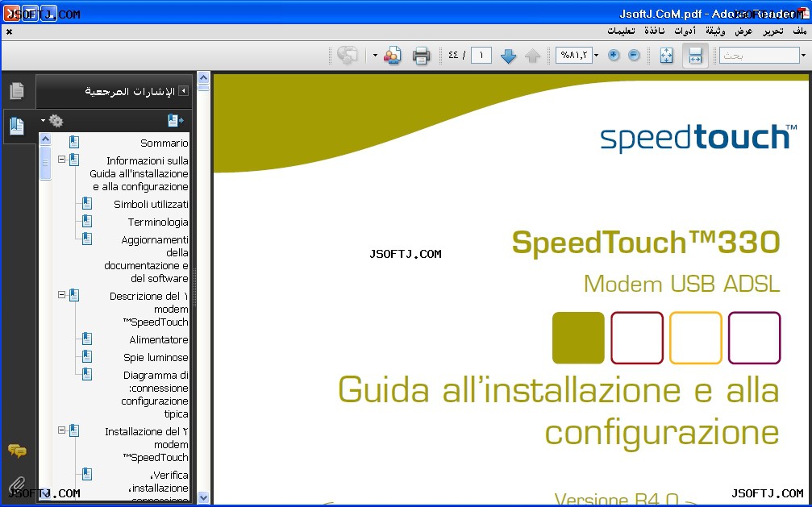Screen dimensions: 812x507
Task: Open the عرض (View) menu
Action: click(x=743, y=31)
